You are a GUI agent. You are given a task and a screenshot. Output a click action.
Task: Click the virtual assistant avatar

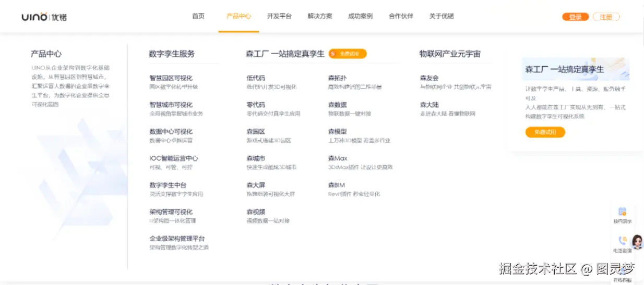coord(638,242)
